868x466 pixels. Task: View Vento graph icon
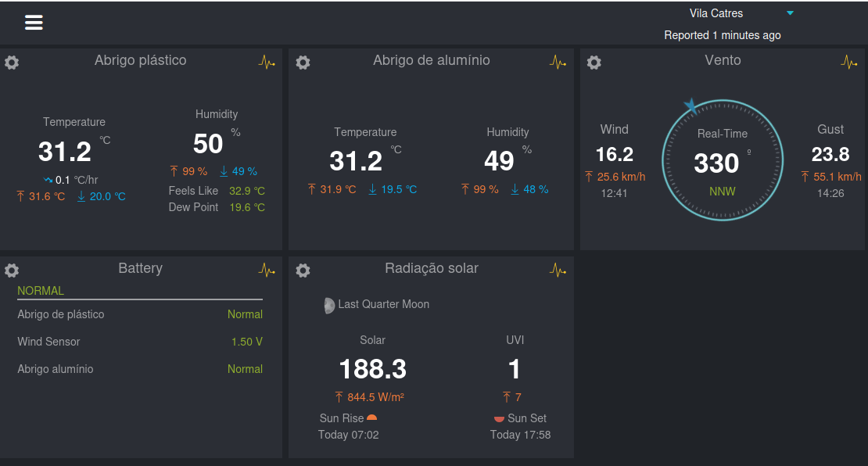(x=848, y=62)
